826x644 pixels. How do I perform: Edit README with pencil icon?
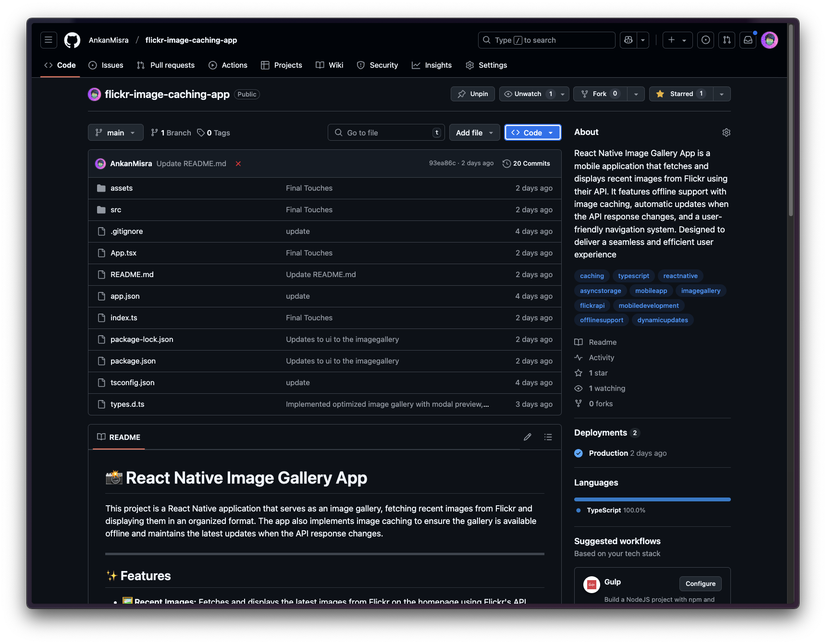click(528, 437)
